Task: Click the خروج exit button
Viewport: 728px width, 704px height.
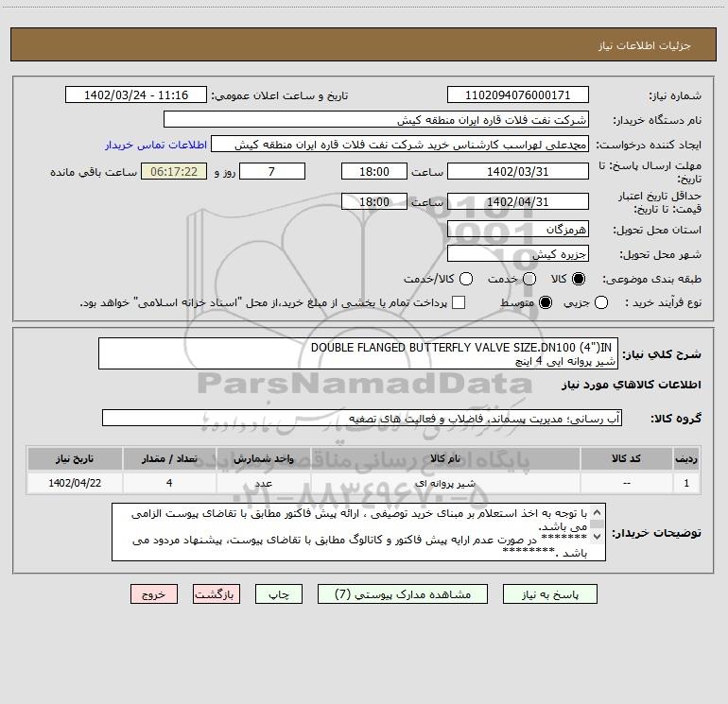Action: [x=154, y=594]
